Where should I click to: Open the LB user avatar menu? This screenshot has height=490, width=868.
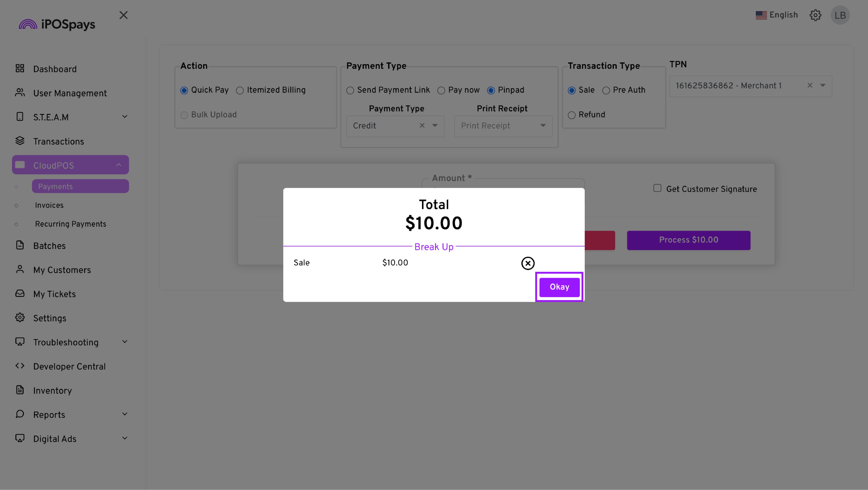point(840,15)
